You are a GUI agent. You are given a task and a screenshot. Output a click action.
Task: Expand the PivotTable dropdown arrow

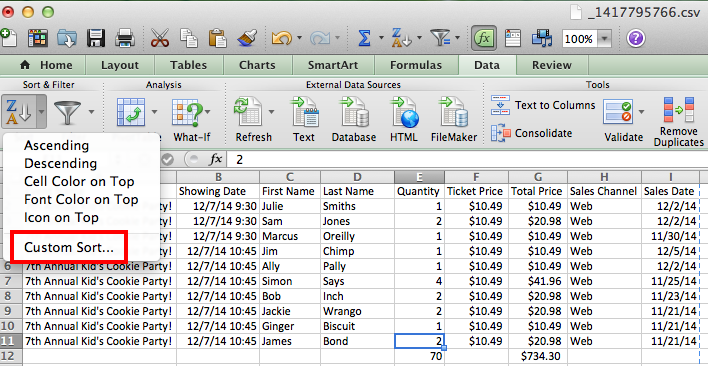(x=154, y=111)
